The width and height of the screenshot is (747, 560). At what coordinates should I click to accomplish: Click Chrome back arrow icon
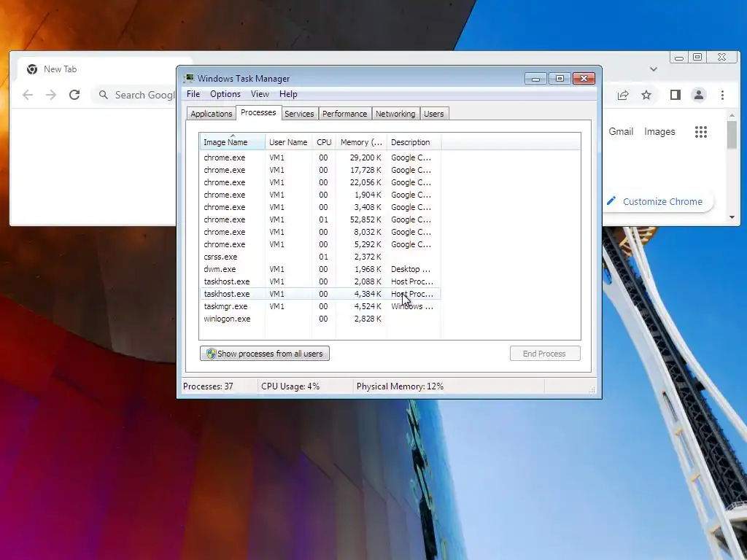coord(28,95)
